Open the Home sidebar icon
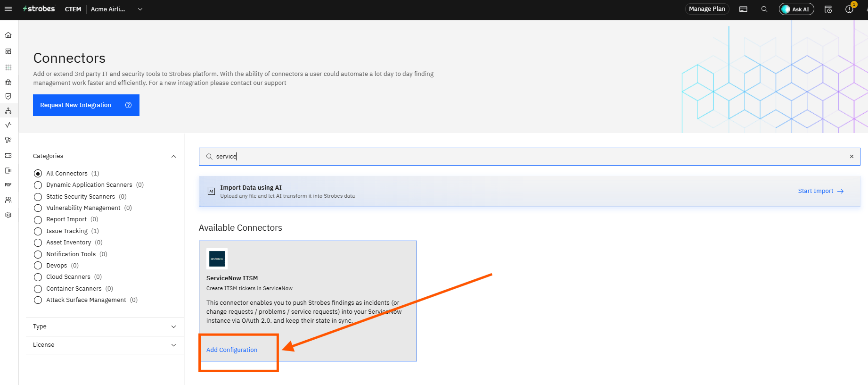Viewport: 868px width, 385px height. coord(8,35)
